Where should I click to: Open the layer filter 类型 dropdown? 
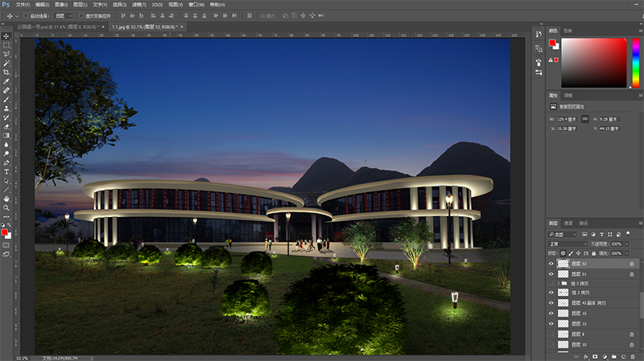[x=567, y=233]
